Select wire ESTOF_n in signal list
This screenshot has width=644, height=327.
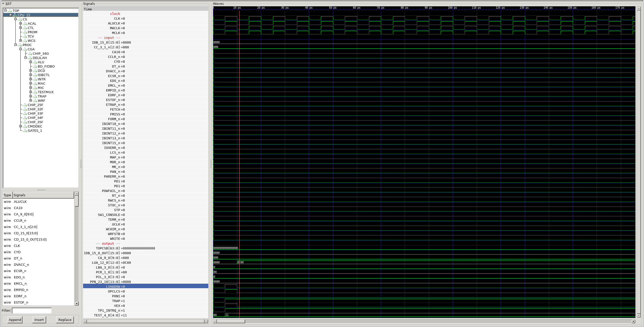point(39,302)
